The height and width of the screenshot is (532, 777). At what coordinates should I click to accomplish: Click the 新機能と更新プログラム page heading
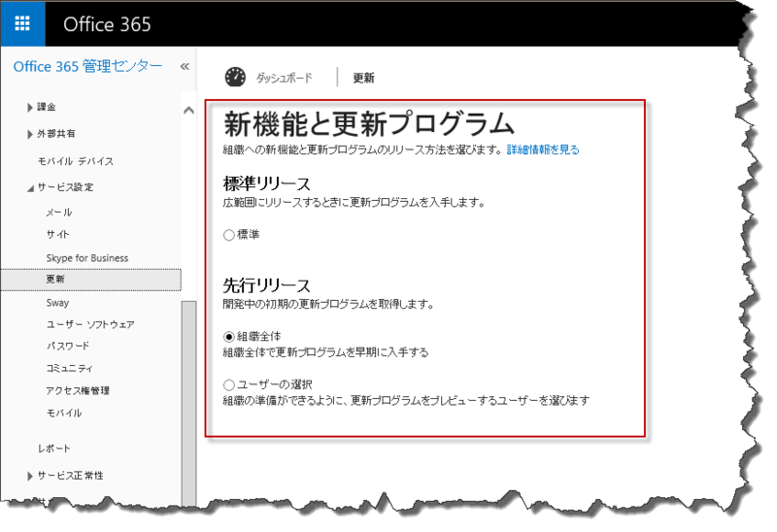tap(369, 123)
